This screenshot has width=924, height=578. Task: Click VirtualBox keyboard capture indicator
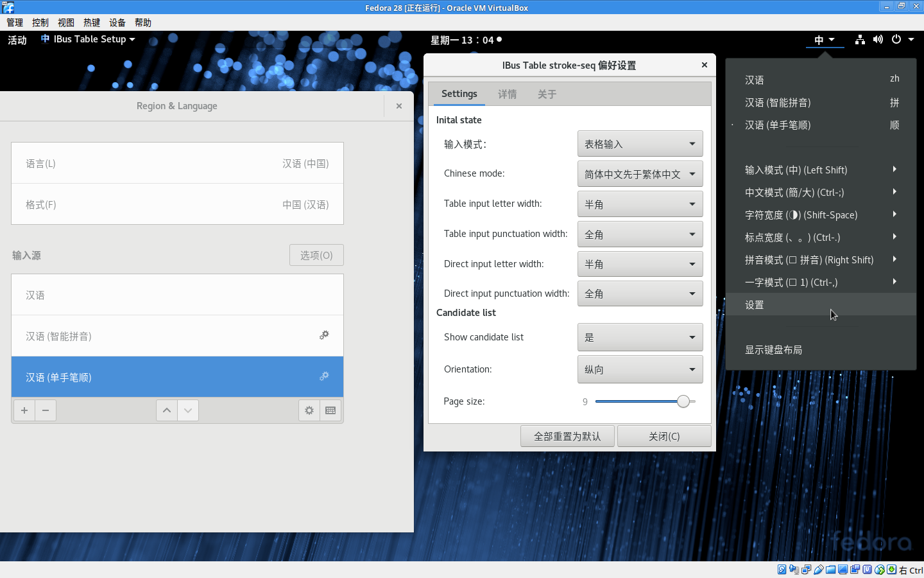pos(891,570)
